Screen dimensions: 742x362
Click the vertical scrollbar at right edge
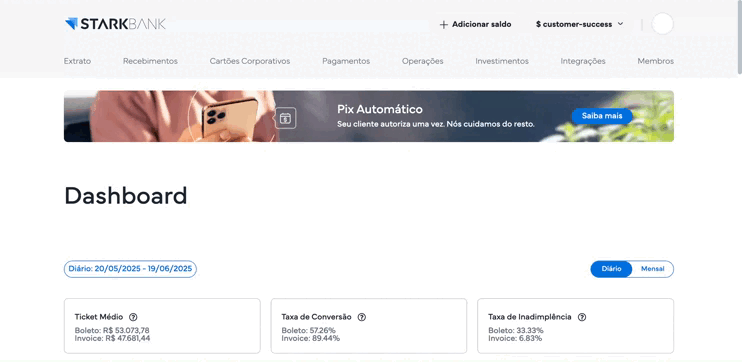coord(739,37)
